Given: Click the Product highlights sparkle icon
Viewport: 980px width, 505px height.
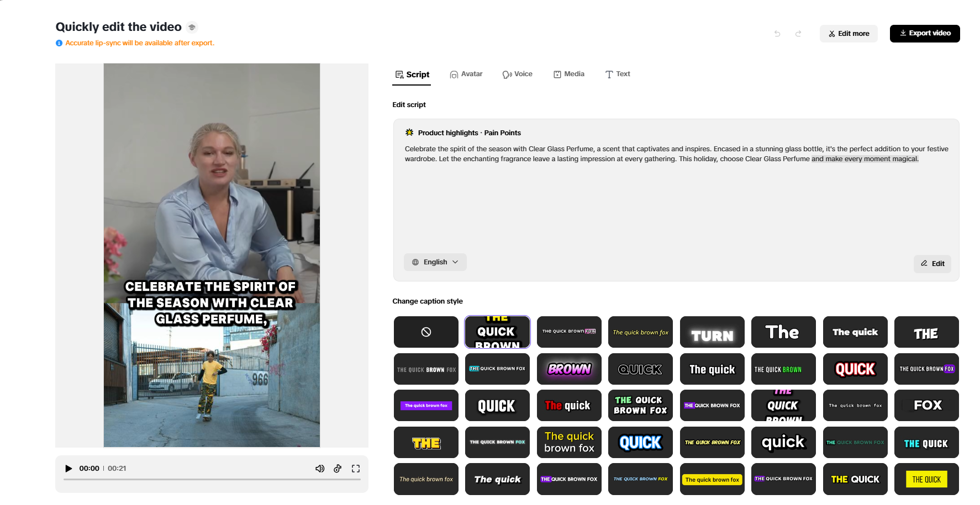Looking at the screenshot, I should click(x=409, y=132).
